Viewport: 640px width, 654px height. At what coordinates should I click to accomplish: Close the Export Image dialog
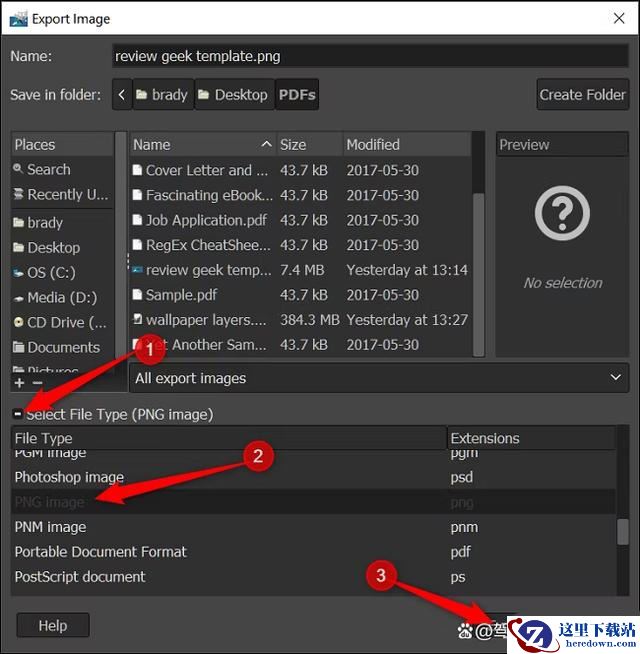(x=619, y=18)
